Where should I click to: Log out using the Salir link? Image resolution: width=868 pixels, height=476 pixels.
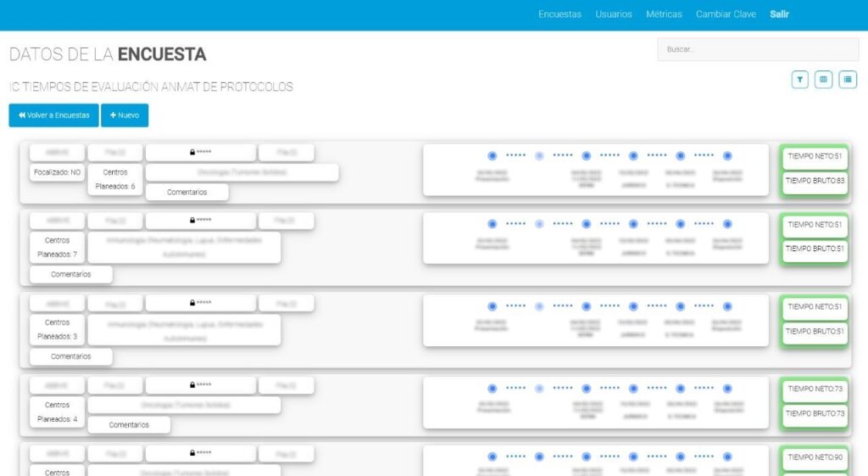(779, 14)
